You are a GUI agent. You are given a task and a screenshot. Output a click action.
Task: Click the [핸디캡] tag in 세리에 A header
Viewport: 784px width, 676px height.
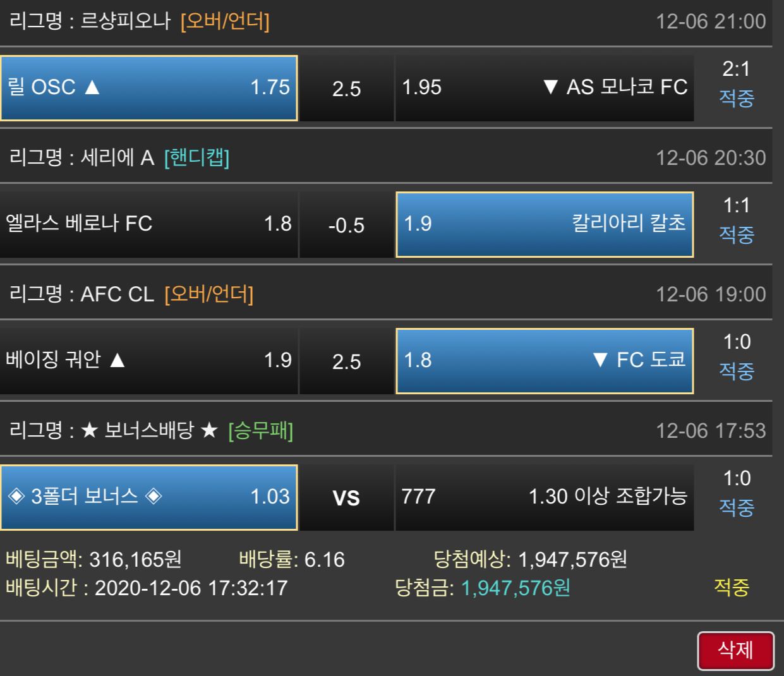pyautogui.click(x=196, y=157)
